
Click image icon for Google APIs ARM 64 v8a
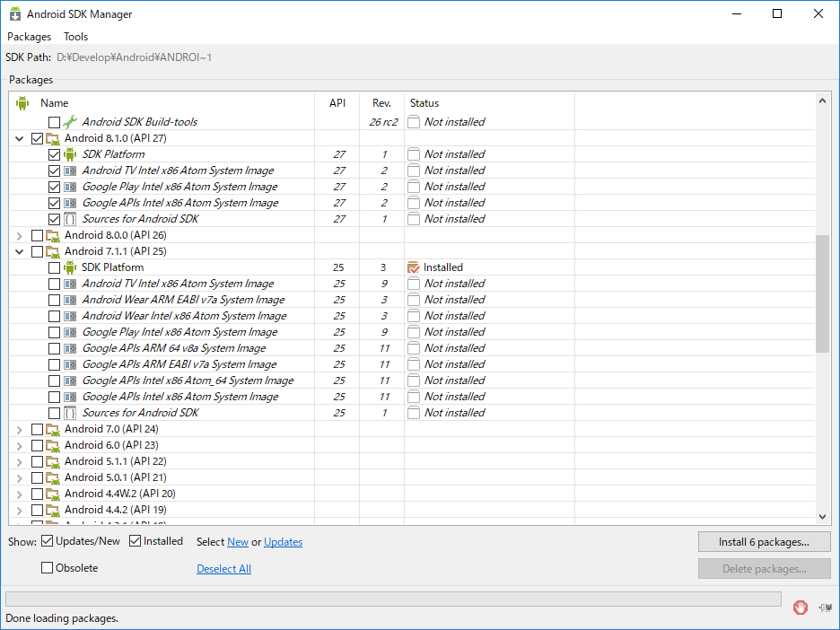[x=70, y=349]
